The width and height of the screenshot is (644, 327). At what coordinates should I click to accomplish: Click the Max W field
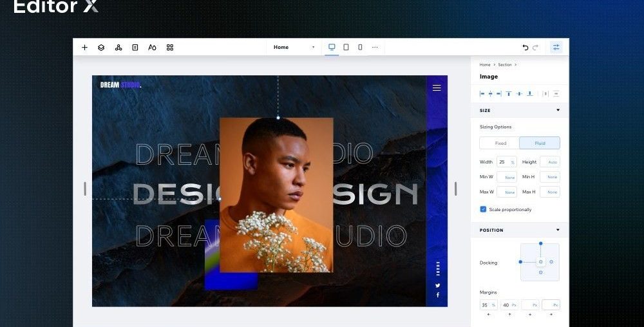(x=506, y=192)
